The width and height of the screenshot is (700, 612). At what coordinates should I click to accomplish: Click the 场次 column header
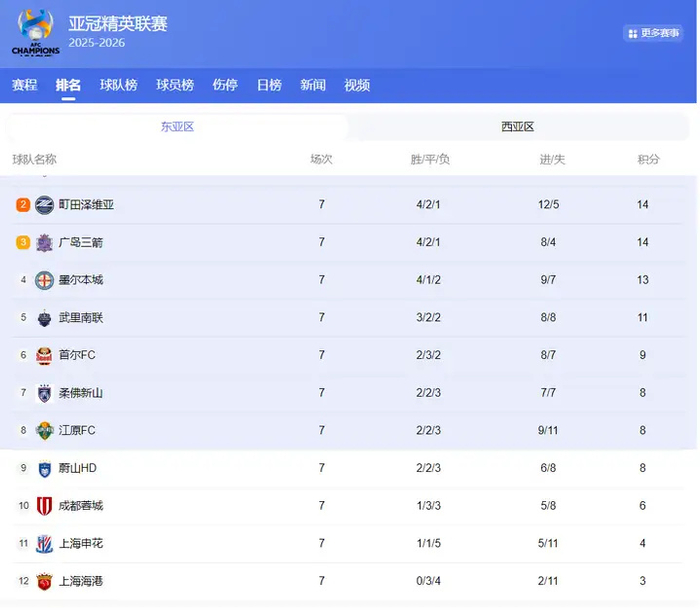321,159
